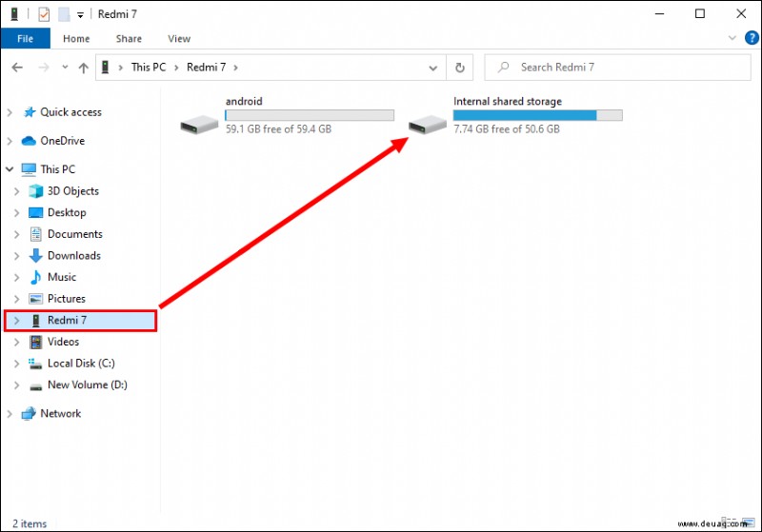
Task: Click the Music note icon
Action: tap(35, 277)
